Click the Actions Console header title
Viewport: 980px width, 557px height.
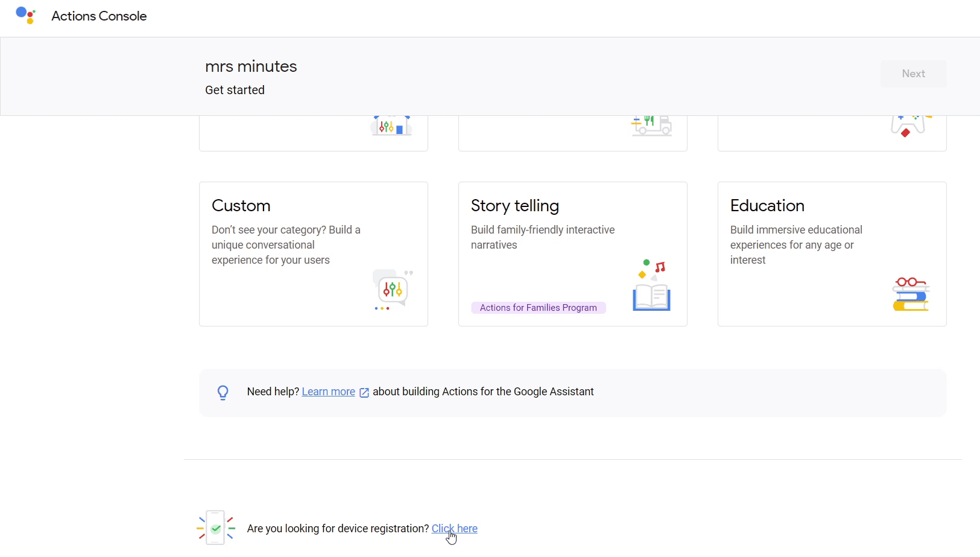[98, 16]
